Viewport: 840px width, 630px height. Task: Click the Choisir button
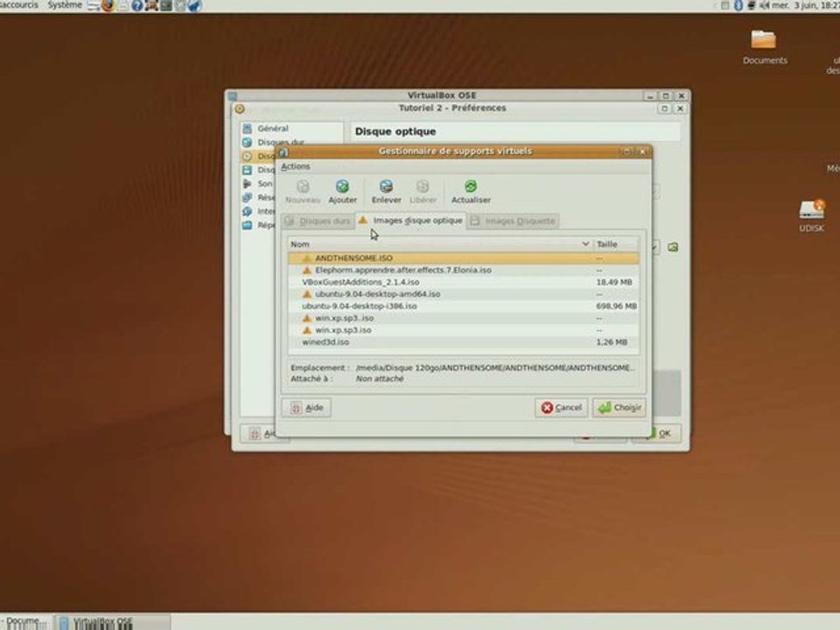(x=619, y=408)
